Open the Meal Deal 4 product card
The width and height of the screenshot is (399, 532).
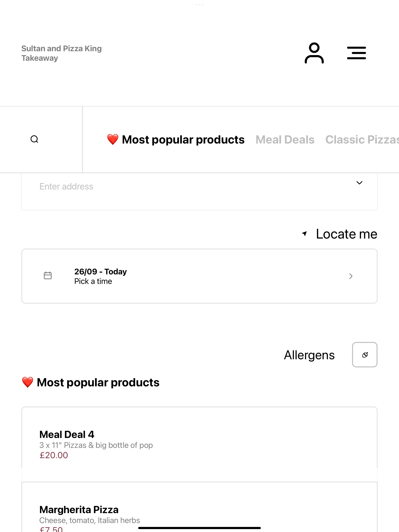click(199, 444)
